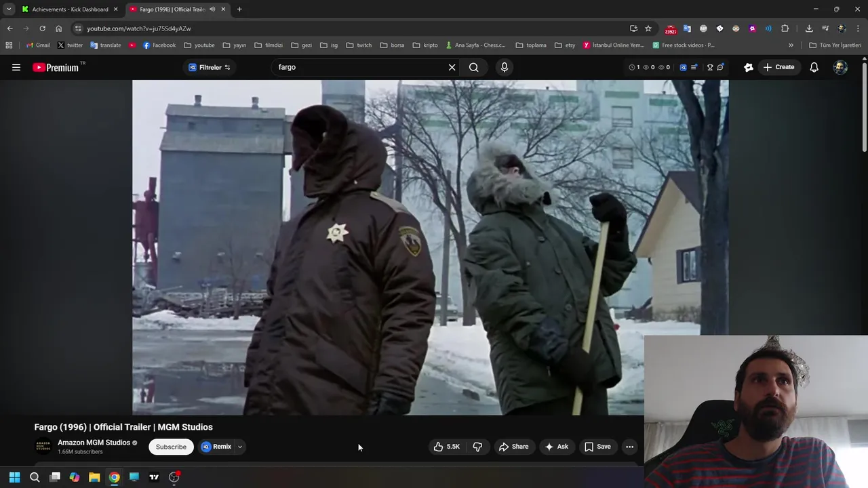Show more bookmarks with the double chevron

791,45
